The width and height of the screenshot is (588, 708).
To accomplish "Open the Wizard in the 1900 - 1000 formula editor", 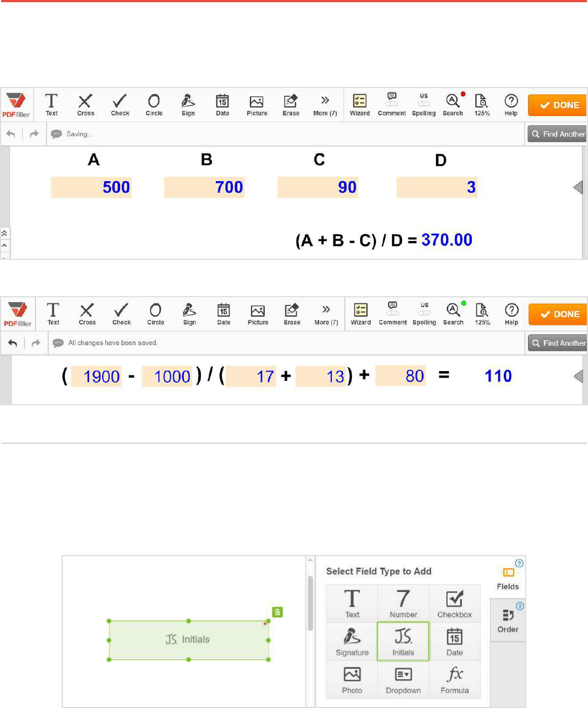I will (361, 314).
